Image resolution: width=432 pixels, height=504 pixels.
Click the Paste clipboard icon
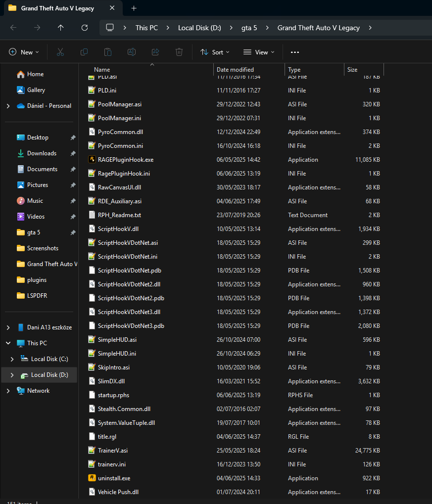point(108,52)
